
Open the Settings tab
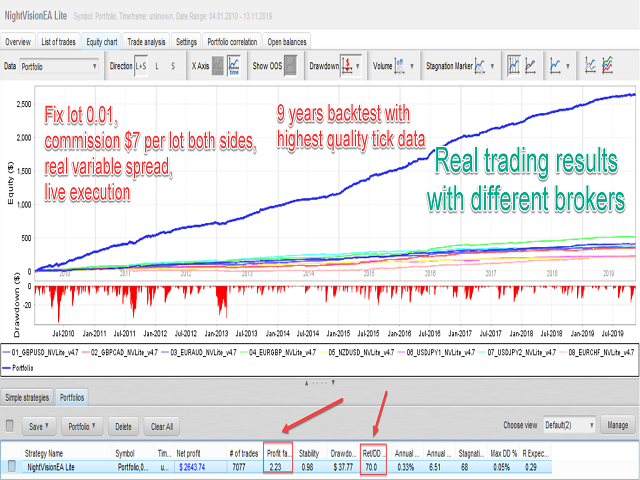186,42
